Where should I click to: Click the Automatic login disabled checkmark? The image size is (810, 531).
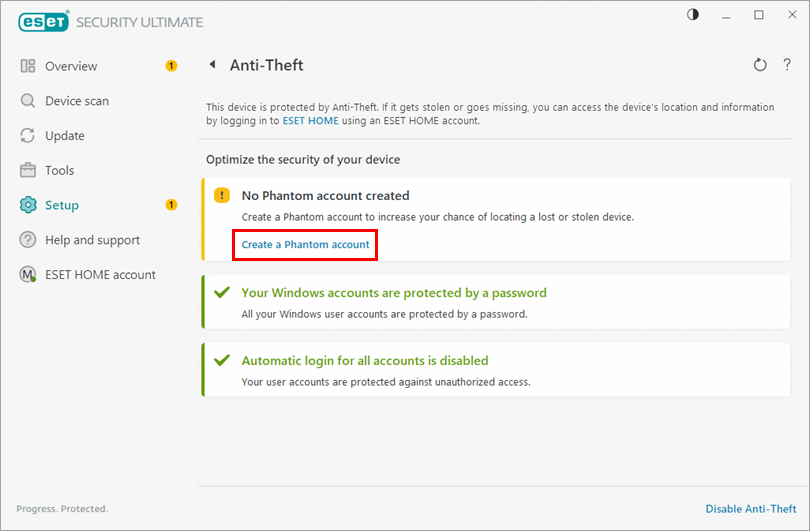222,360
